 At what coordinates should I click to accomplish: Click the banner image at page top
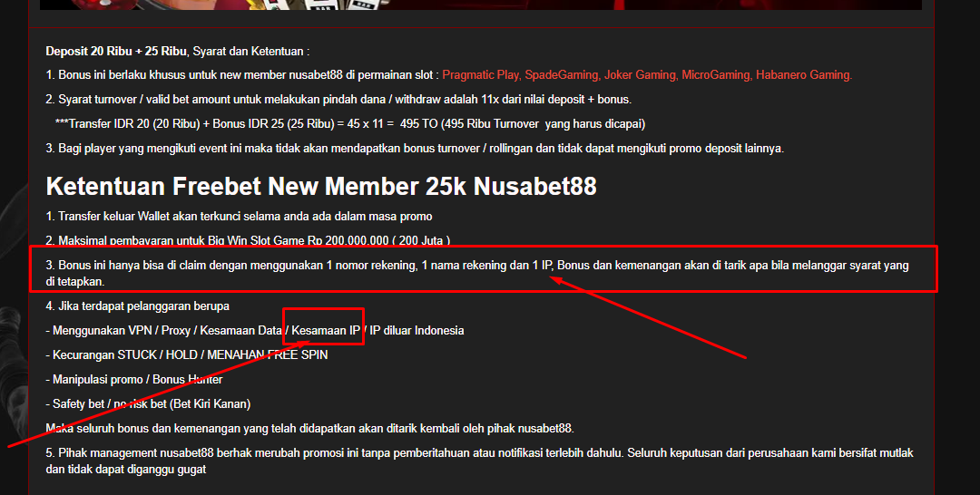point(481,5)
